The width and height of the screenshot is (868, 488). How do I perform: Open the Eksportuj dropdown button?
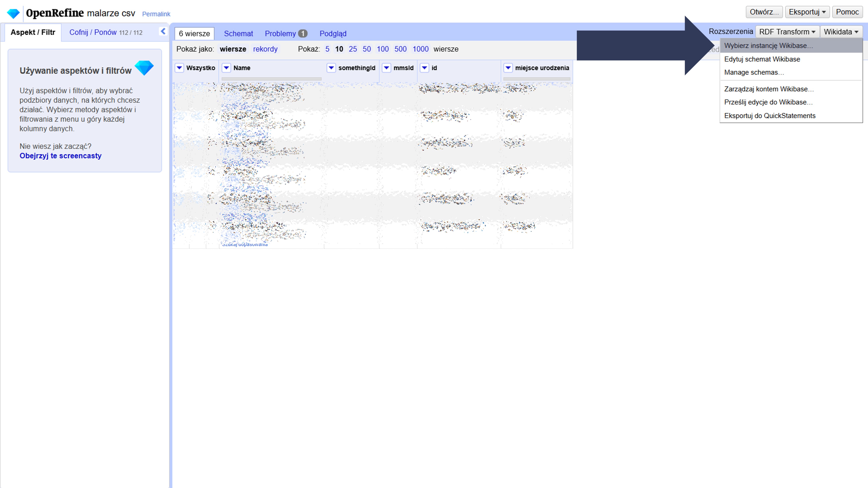pyautogui.click(x=807, y=12)
